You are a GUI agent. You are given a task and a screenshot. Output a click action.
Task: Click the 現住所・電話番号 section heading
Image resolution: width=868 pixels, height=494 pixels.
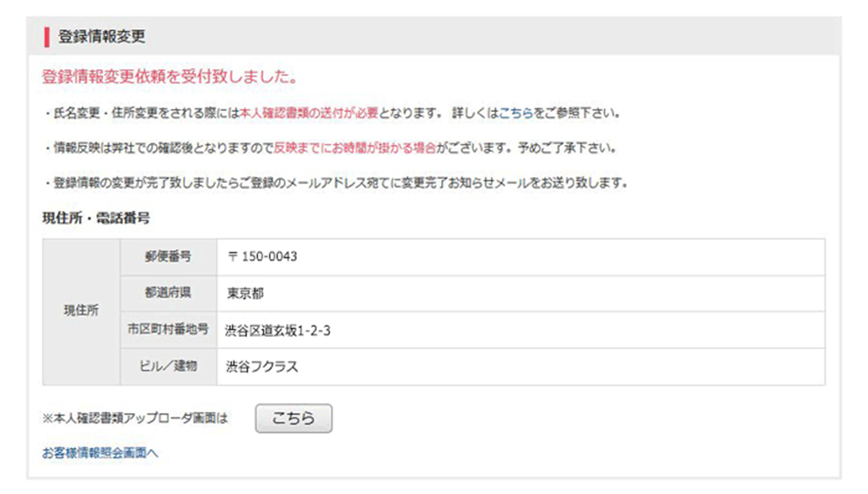click(95, 218)
